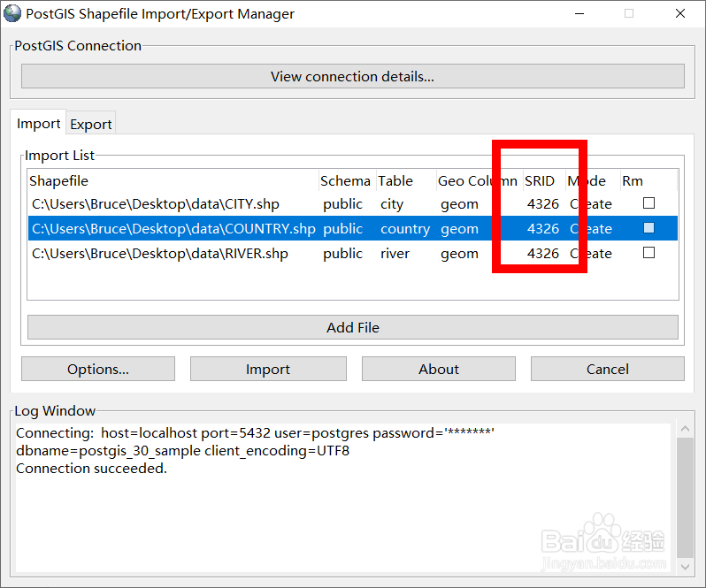Switch to the Import tab
The height and width of the screenshot is (588, 706).
38,123
